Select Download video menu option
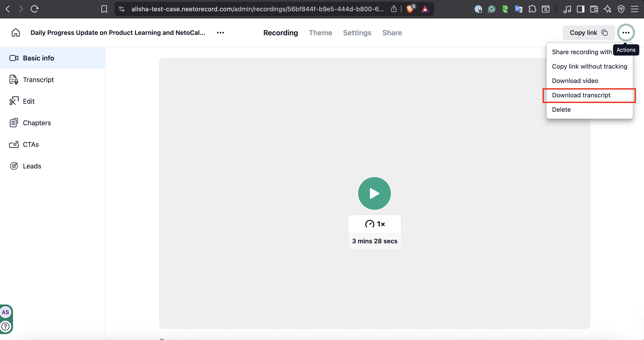Viewport: 644px width, 340px height. coord(575,81)
